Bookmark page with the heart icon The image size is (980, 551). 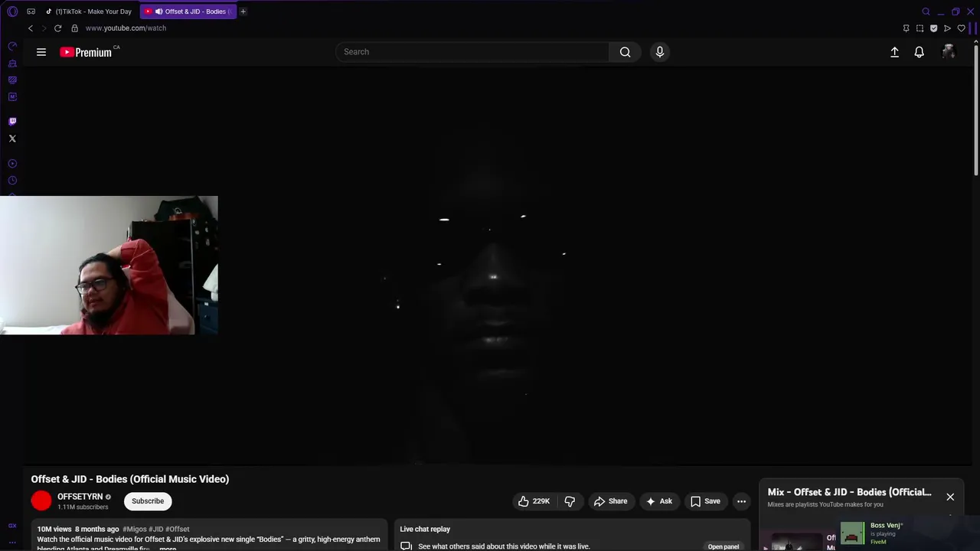pyautogui.click(x=962, y=28)
